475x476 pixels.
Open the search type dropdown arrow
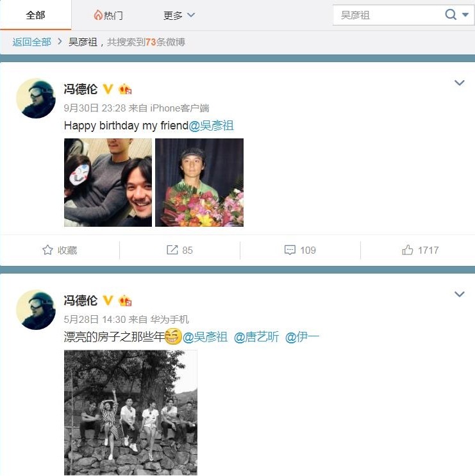pyautogui.click(x=465, y=15)
